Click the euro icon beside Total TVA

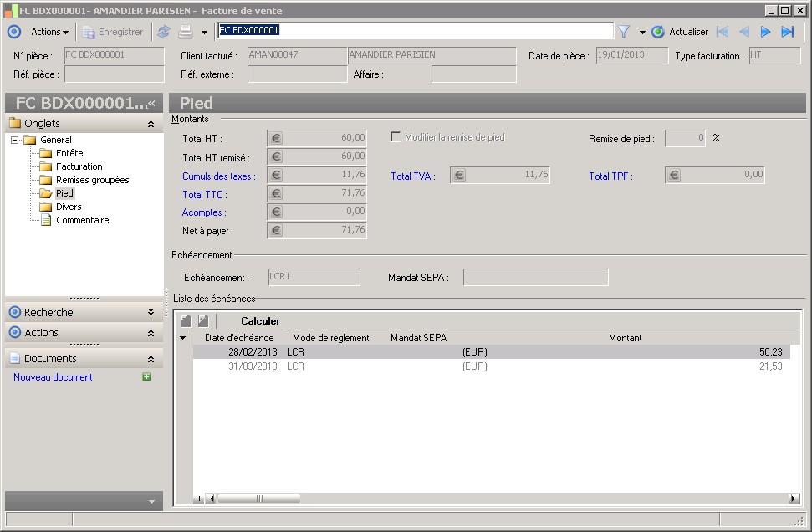tap(459, 176)
